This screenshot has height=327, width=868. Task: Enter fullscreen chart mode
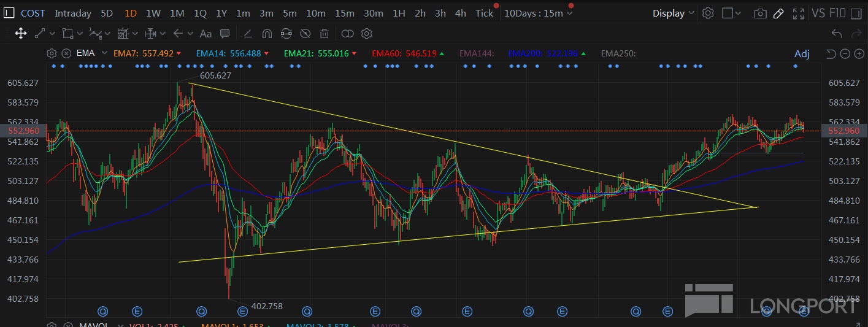click(798, 13)
